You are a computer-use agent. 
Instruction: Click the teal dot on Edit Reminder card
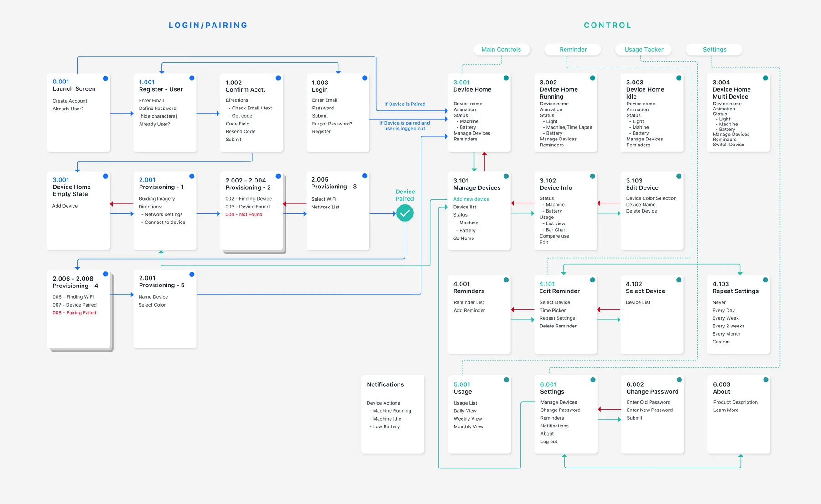592,280
